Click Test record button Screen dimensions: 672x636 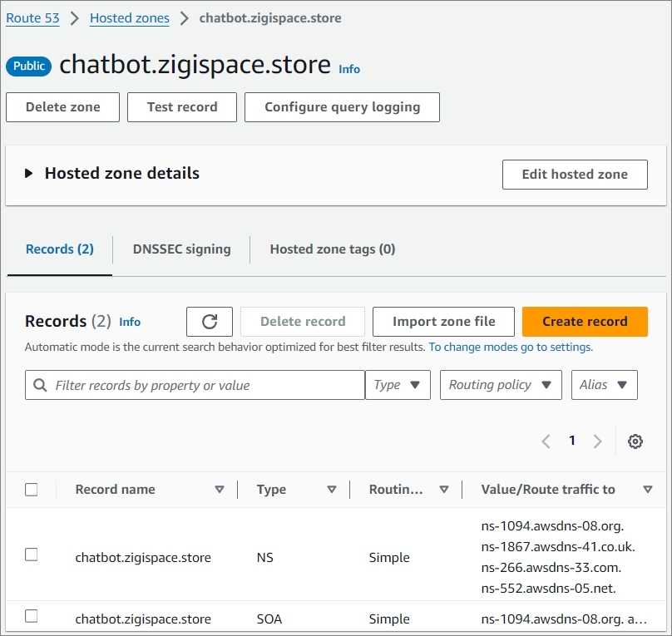[x=182, y=107]
